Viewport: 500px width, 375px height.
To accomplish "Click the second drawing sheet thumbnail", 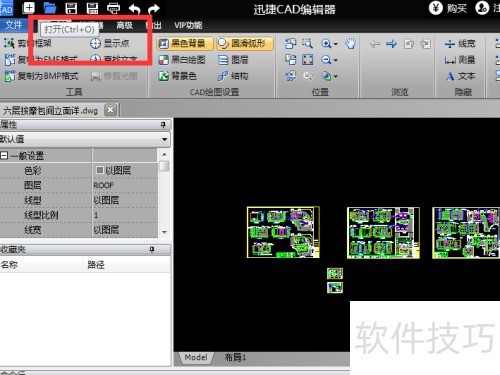I will click(x=383, y=233).
